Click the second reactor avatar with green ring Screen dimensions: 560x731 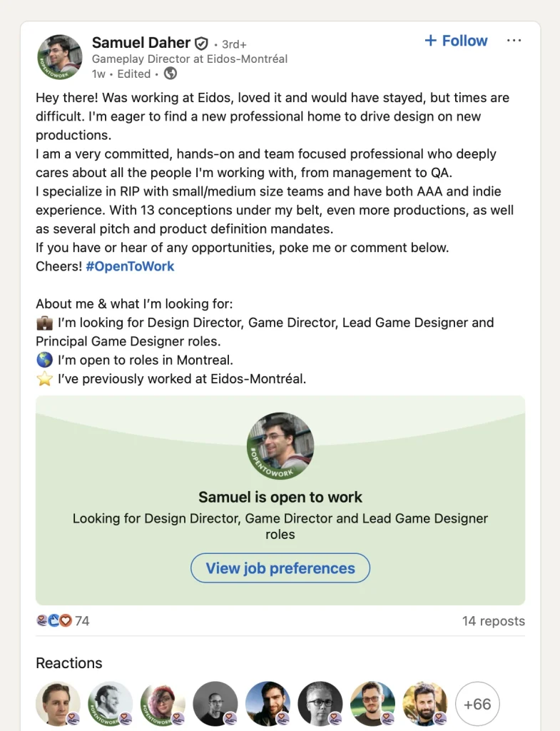pos(111,703)
